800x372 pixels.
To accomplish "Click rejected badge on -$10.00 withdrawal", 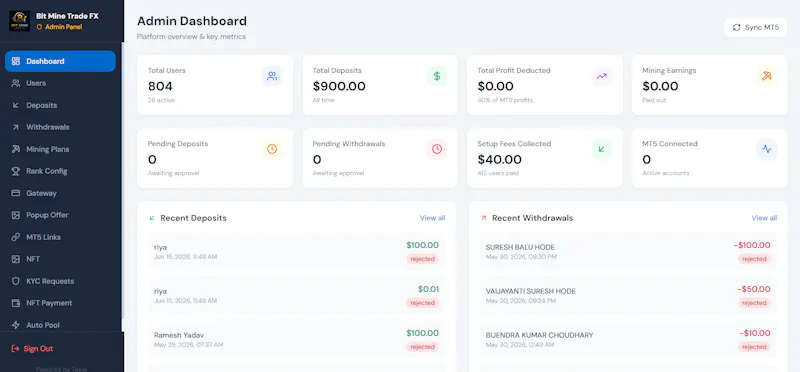I will 754,347.
